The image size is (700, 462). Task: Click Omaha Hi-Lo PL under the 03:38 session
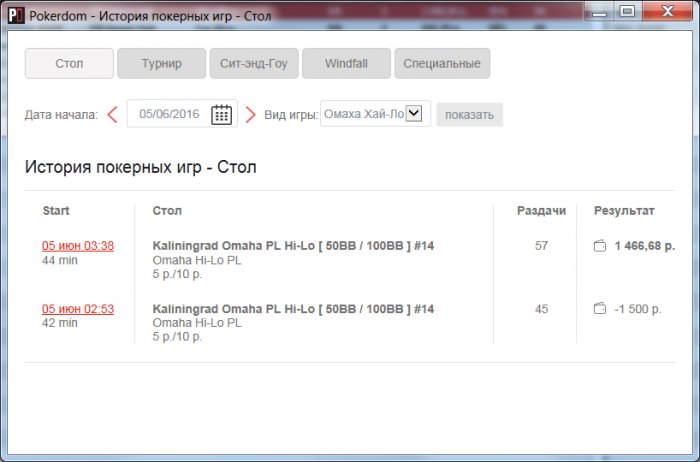(x=197, y=260)
